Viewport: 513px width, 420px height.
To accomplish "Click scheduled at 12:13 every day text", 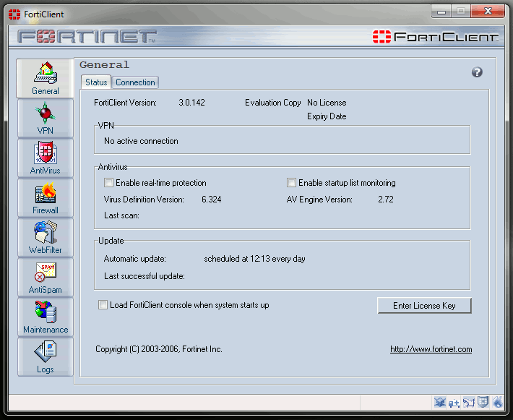I will 254,259.
